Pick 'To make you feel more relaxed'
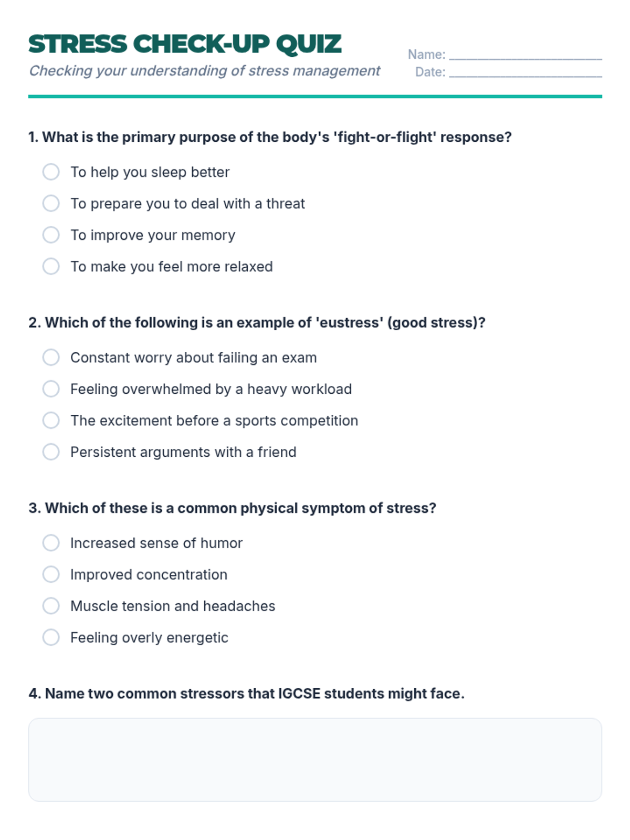Viewport: 630px width, 840px height. tap(51, 266)
